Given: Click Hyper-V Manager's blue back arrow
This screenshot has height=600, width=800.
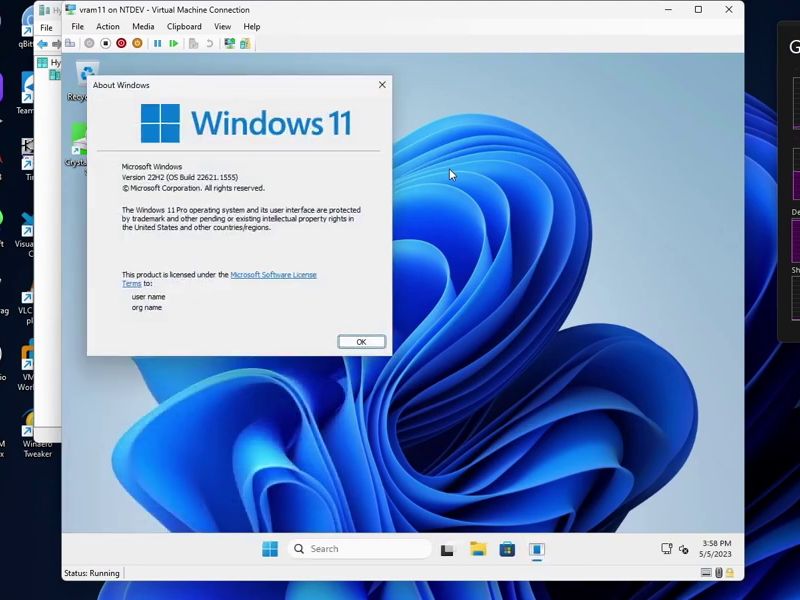Looking at the screenshot, I should pos(42,44).
